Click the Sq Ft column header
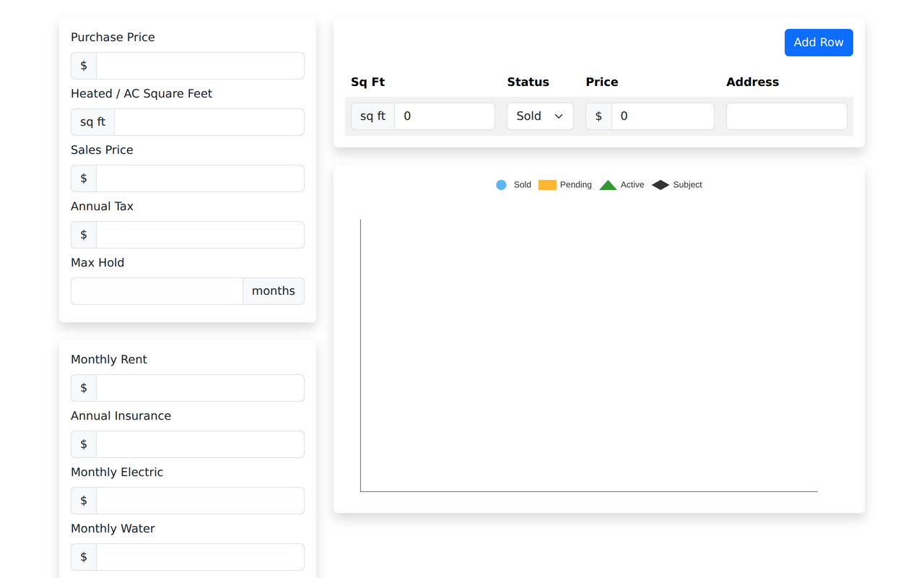 (x=367, y=82)
